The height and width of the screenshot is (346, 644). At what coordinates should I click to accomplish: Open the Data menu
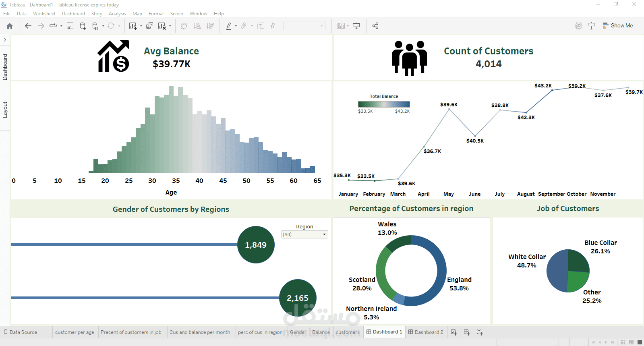[22, 14]
